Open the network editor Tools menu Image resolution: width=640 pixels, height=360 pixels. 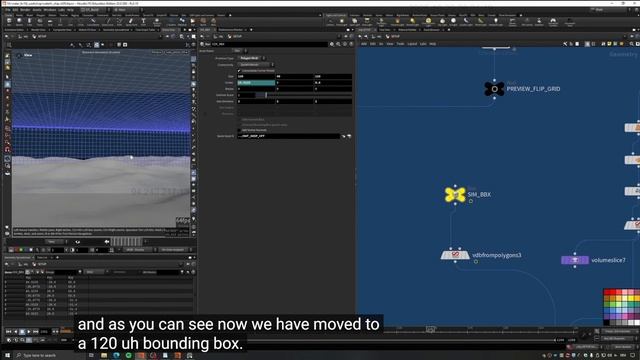coord(400,44)
